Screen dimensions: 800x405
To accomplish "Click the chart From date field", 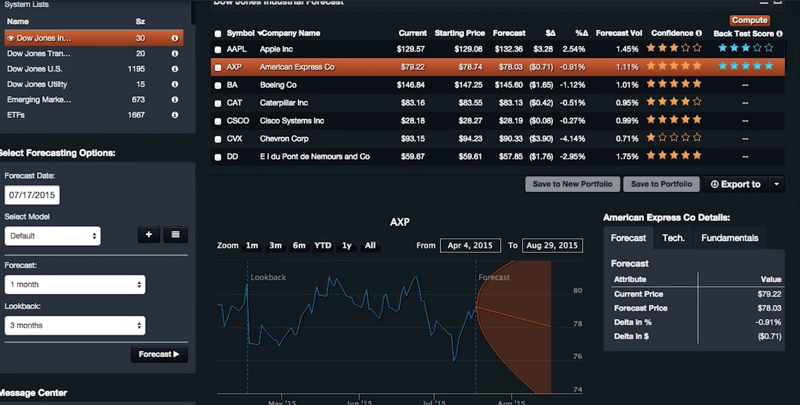I will pos(470,245).
